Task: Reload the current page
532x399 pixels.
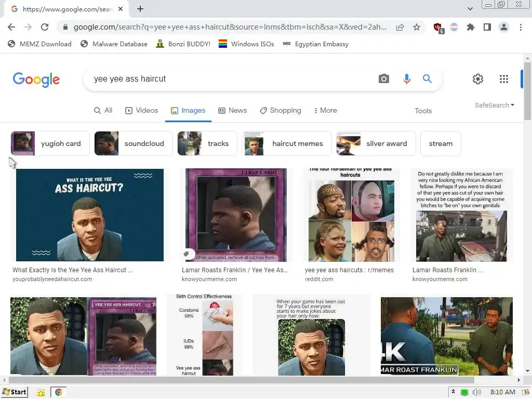Action: (x=45, y=27)
